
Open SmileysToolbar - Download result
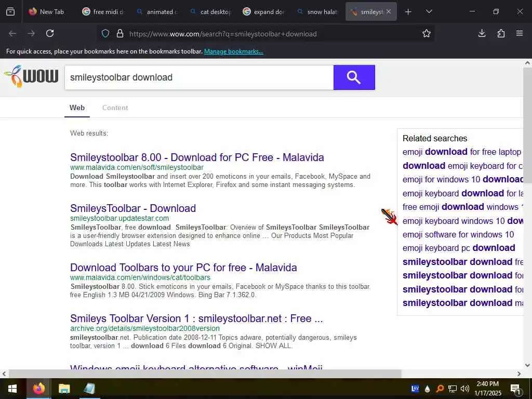[133, 208]
